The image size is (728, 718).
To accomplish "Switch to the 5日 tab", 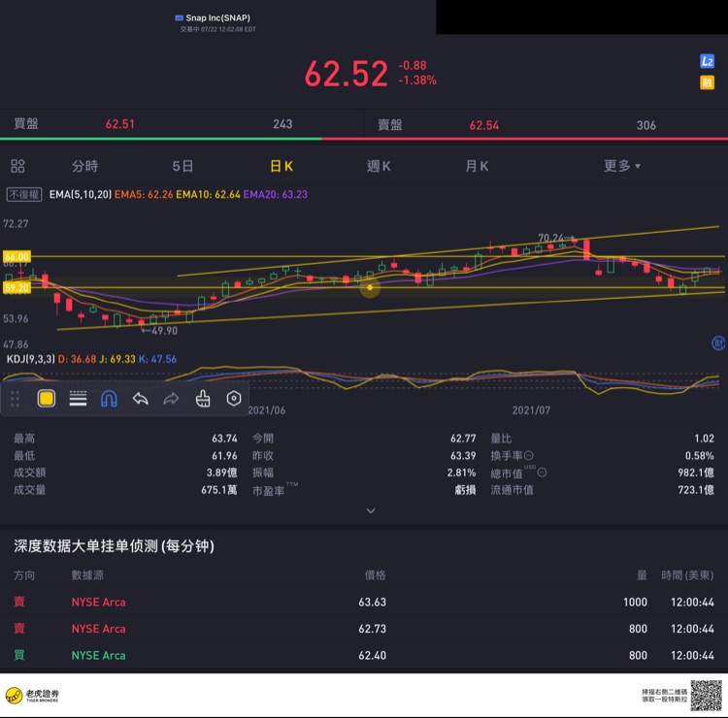I will tap(182, 166).
